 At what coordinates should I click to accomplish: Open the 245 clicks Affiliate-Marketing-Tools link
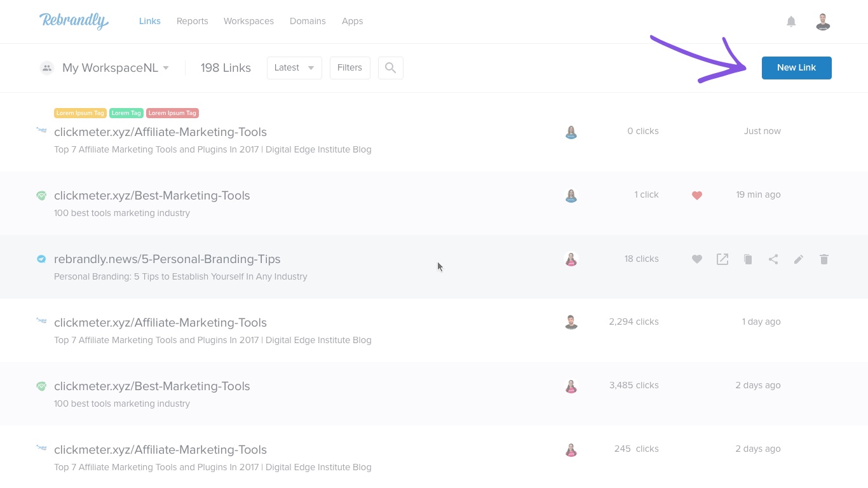(x=160, y=450)
